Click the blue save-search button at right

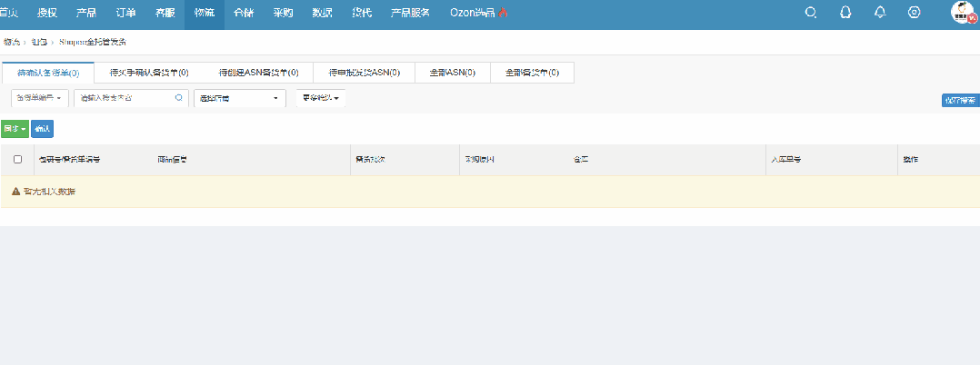click(961, 100)
